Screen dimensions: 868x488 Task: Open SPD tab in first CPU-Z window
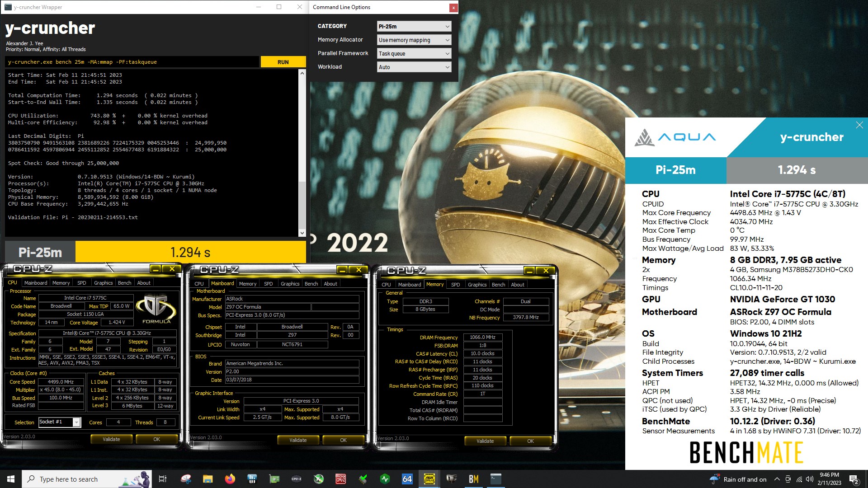(x=82, y=283)
